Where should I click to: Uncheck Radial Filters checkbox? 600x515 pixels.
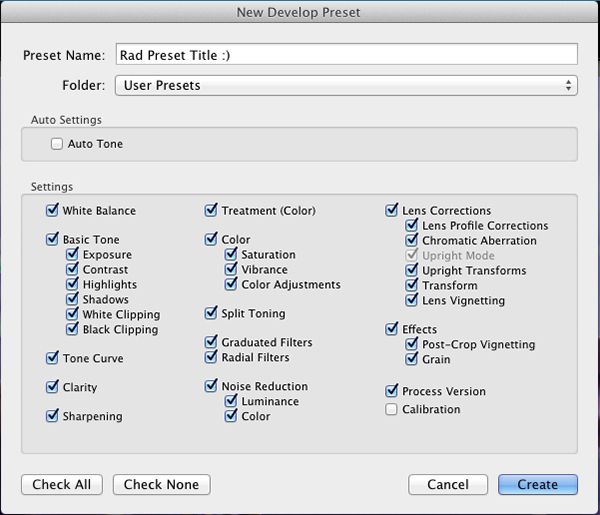[x=211, y=357]
